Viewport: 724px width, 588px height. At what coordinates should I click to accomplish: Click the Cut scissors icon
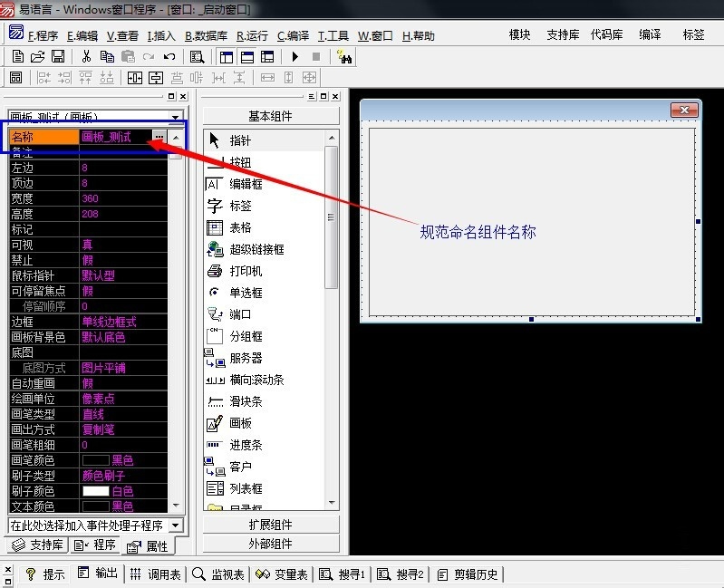(86, 56)
